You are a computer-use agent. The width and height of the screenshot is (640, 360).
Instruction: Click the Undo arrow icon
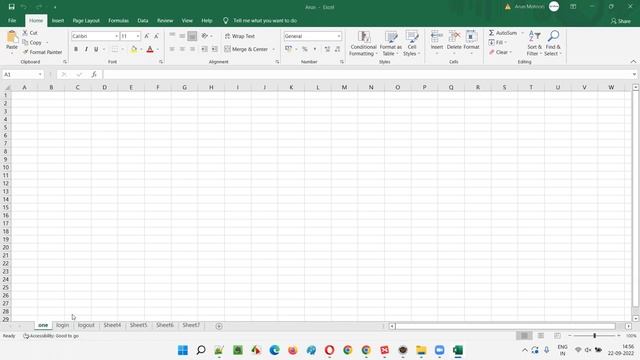tap(24, 7)
